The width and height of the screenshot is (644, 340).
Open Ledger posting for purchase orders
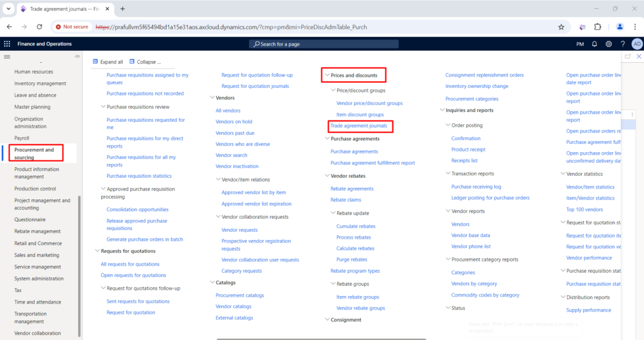491,197
